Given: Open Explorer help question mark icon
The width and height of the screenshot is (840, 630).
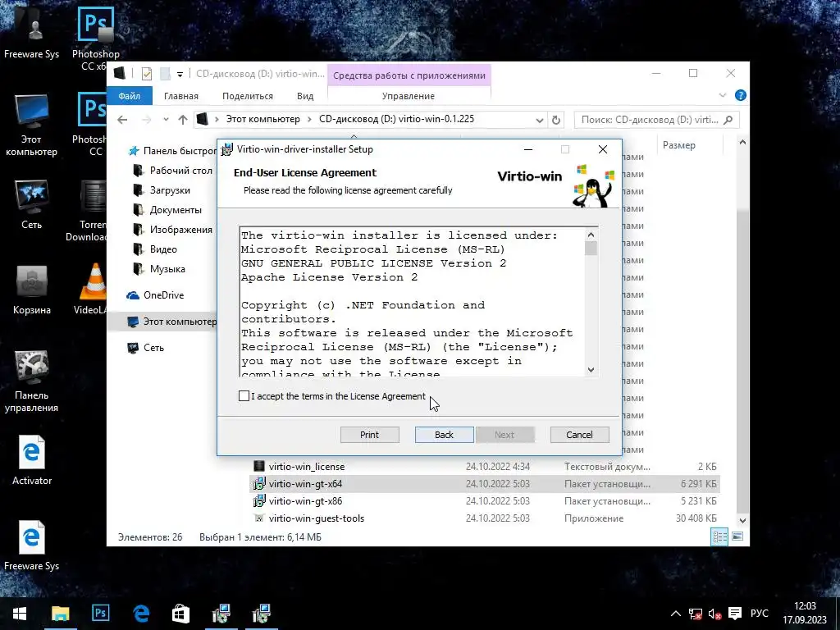Looking at the screenshot, I should point(741,95).
